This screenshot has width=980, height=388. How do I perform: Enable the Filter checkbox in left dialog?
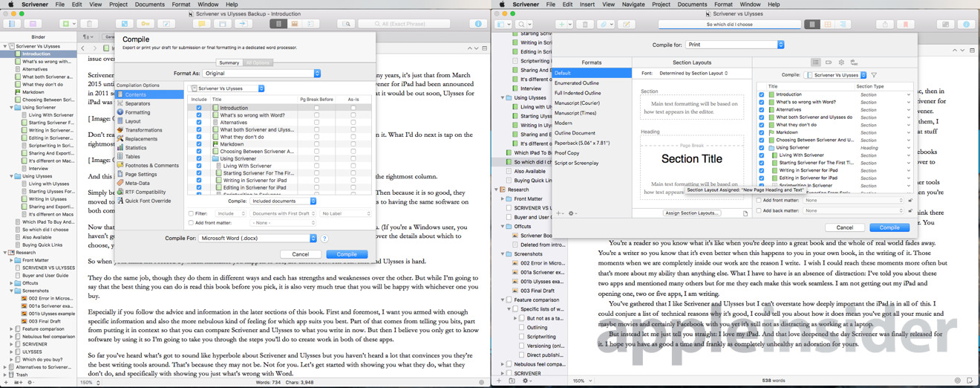pyautogui.click(x=192, y=213)
